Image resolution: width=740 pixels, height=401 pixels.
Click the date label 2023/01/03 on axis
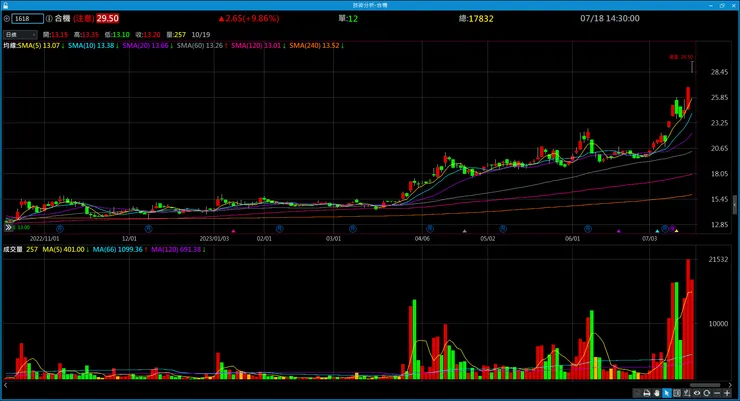pyautogui.click(x=214, y=239)
